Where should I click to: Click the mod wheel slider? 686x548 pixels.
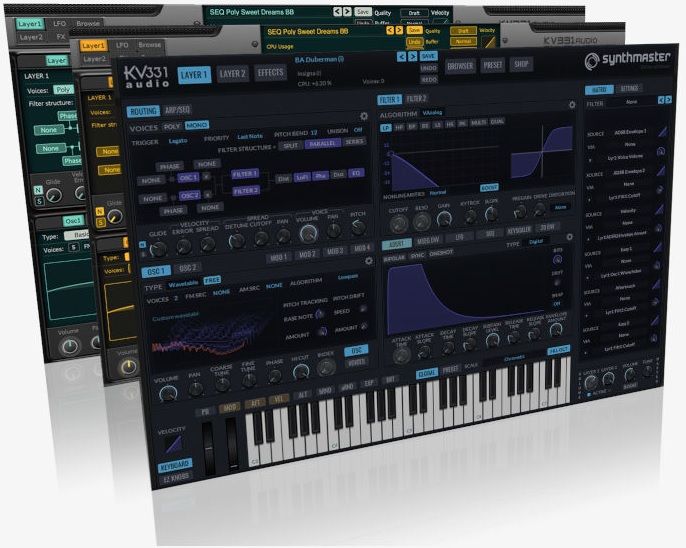coord(232,443)
